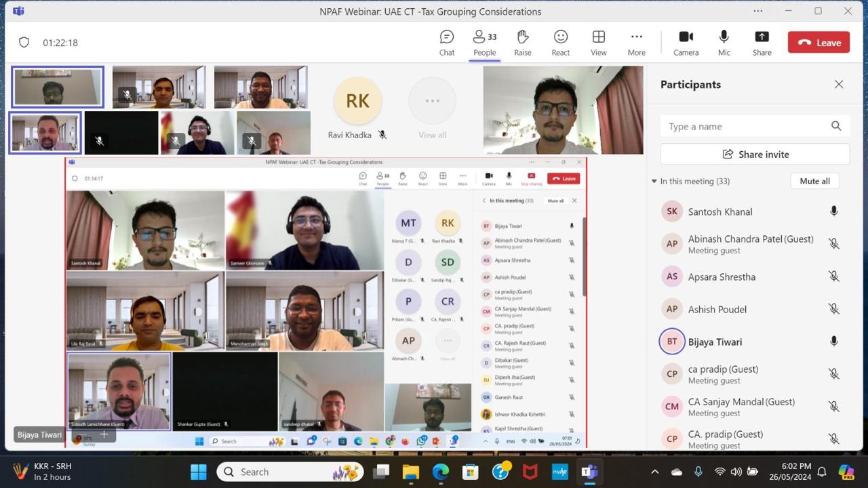This screenshot has width=868, height=488.
Task: Open the Chat panel
Action: click(446, 43)
